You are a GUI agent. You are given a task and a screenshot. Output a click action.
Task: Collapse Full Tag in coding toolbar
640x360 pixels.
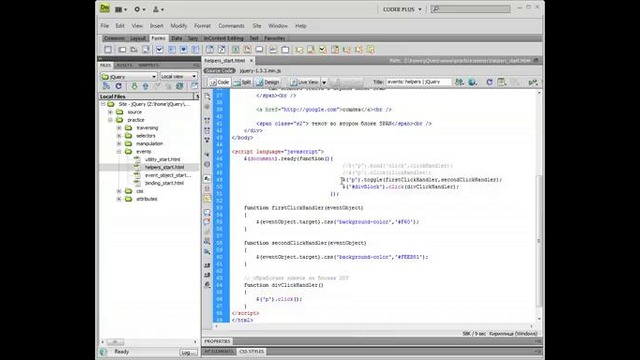[x=207, y=121]
